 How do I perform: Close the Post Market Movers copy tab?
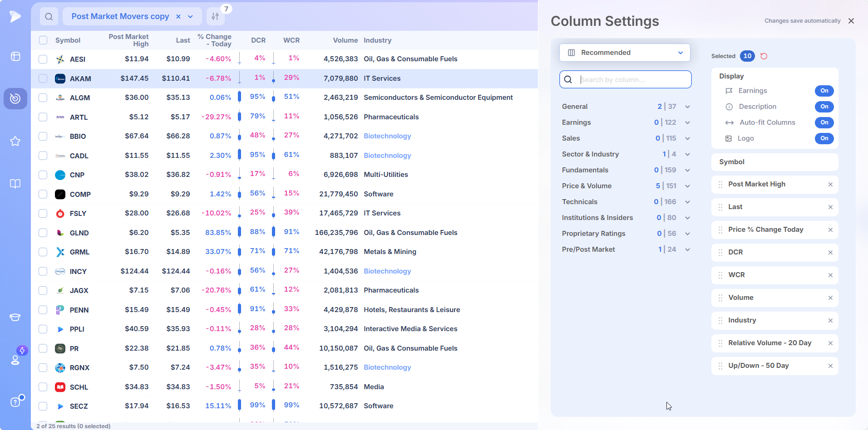pyautogui.click(x=178, y=17)
